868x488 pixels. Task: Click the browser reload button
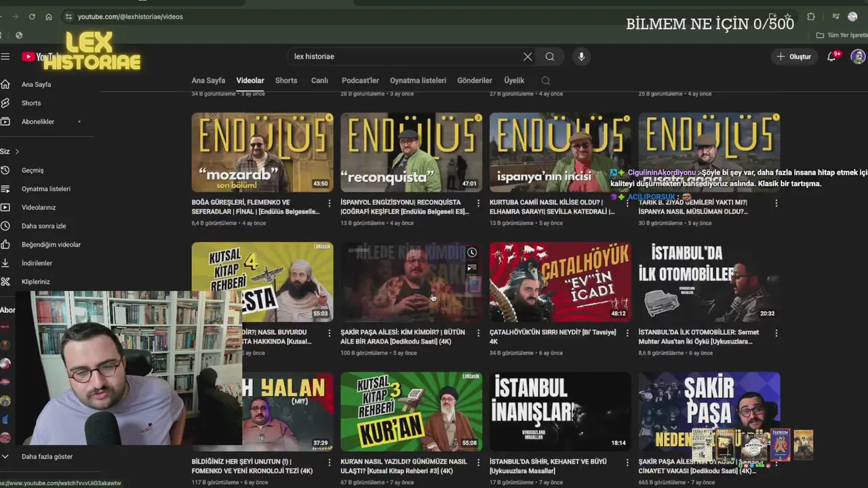[32, 16]
